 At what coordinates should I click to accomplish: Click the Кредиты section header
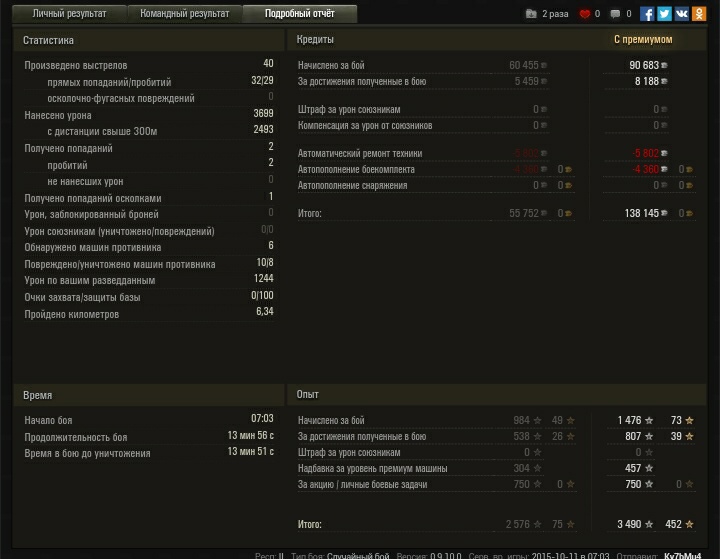click(x=315, y=39)
